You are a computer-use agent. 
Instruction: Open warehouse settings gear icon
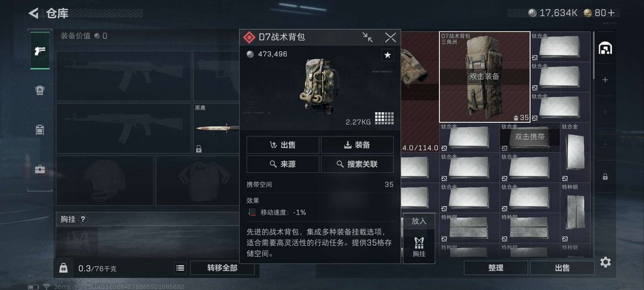pos(605,262)
